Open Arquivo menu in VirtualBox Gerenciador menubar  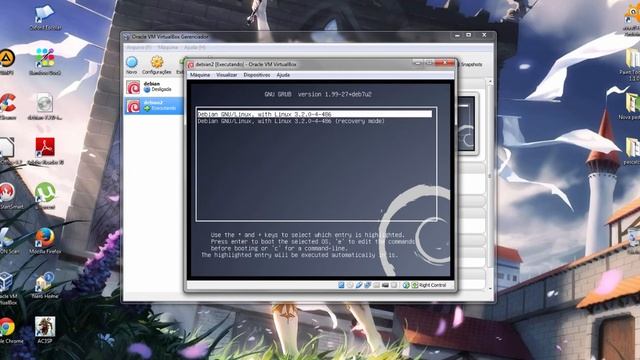click(x=139, y=47)
